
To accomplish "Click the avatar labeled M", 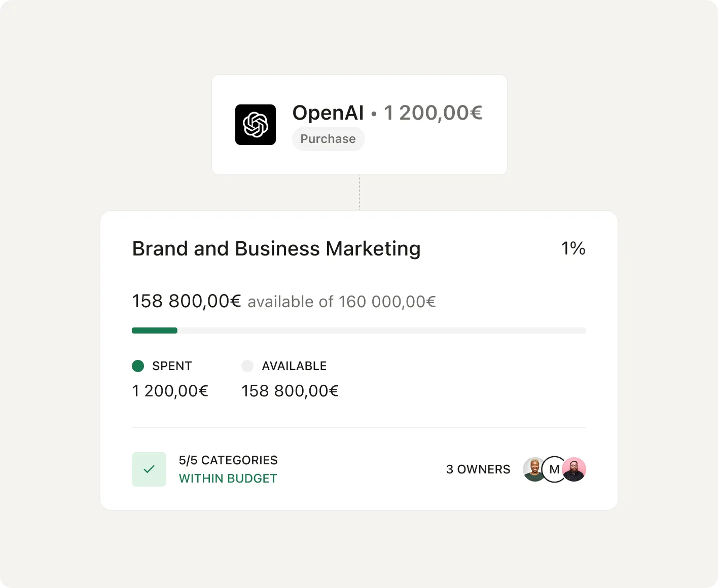I will tap(554, 469).
